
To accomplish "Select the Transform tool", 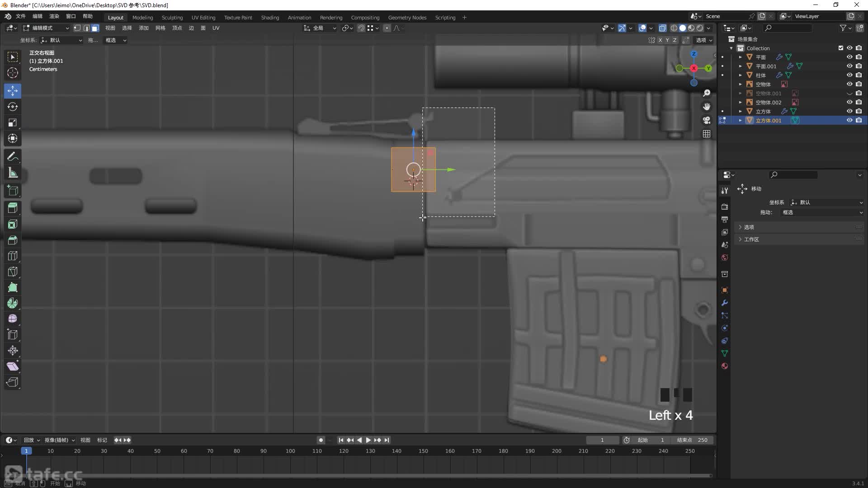I will (x=13, y=138).
